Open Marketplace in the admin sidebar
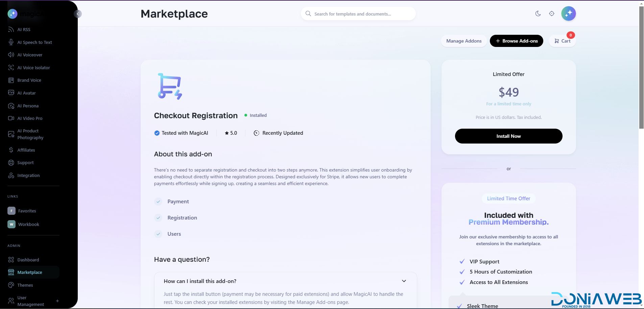This screenshot has width=644, height=309. click(30, 273)
